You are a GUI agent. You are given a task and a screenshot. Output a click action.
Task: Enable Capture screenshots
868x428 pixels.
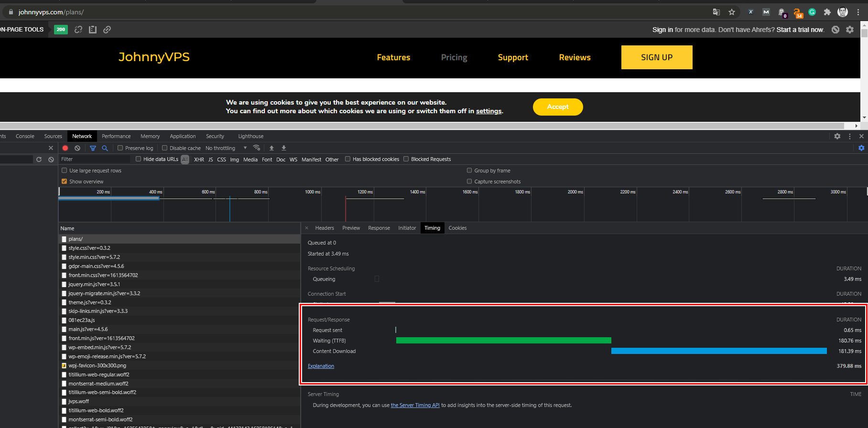(x=469, y=182)
